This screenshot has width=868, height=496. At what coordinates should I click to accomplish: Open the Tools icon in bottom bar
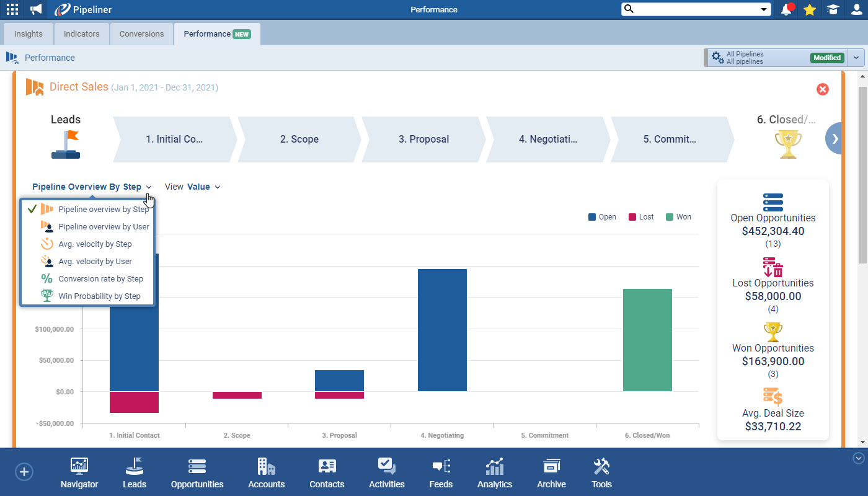coord(601,473)
